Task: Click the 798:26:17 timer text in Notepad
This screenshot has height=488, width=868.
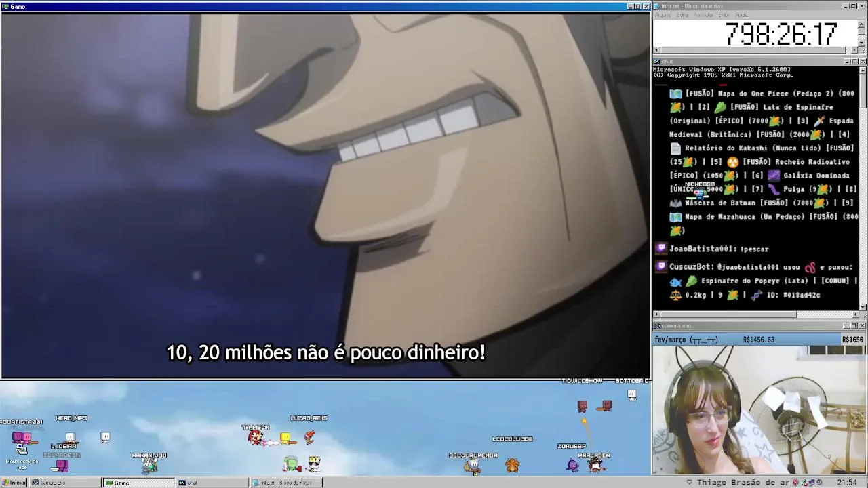Action: click(781, 34)
